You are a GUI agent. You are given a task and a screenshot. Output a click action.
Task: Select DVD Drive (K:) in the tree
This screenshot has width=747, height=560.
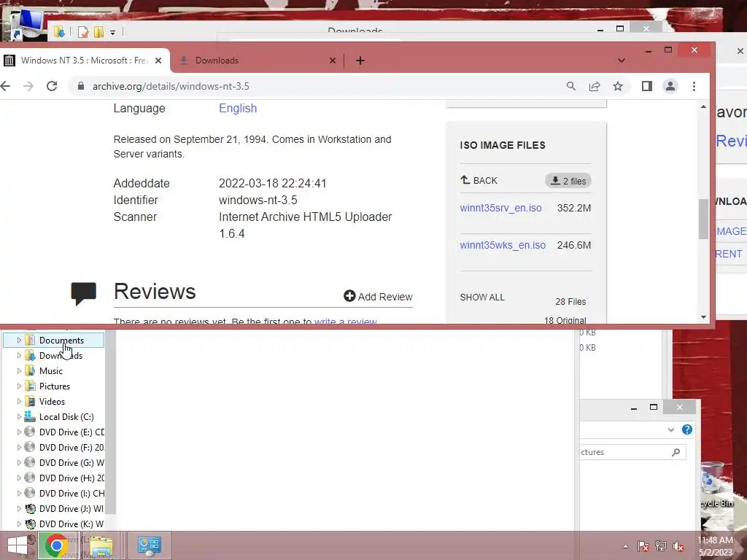71,524
